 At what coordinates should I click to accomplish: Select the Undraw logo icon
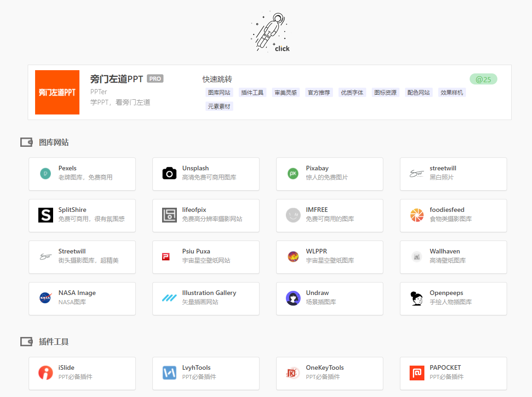tap(293, 298)
